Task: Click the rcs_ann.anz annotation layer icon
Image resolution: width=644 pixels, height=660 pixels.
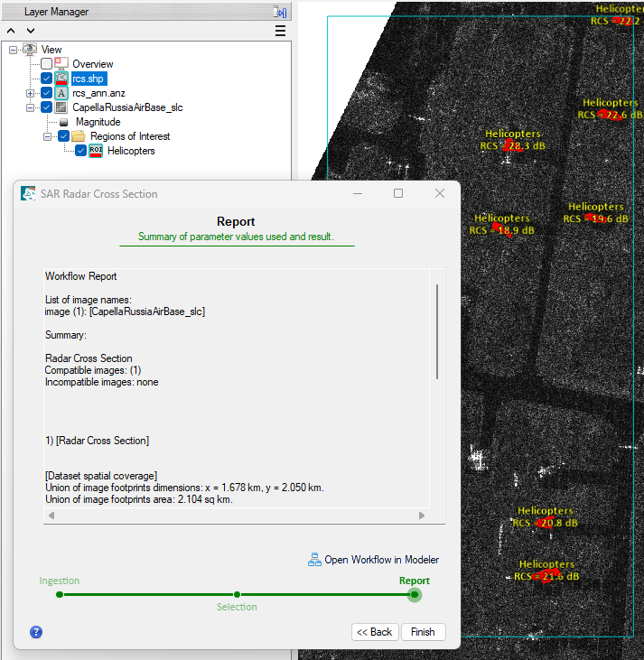Action: (61, 93)
